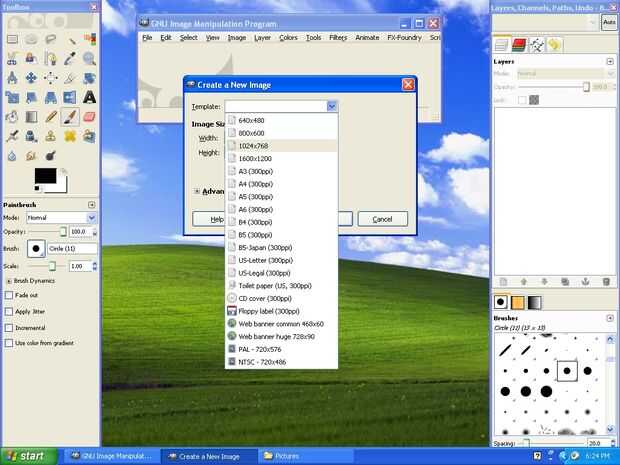This screenshot has height=465, width=620.
Task: Switch to the GNU Image Manipulation taskbar button
Action: [113, 456]
